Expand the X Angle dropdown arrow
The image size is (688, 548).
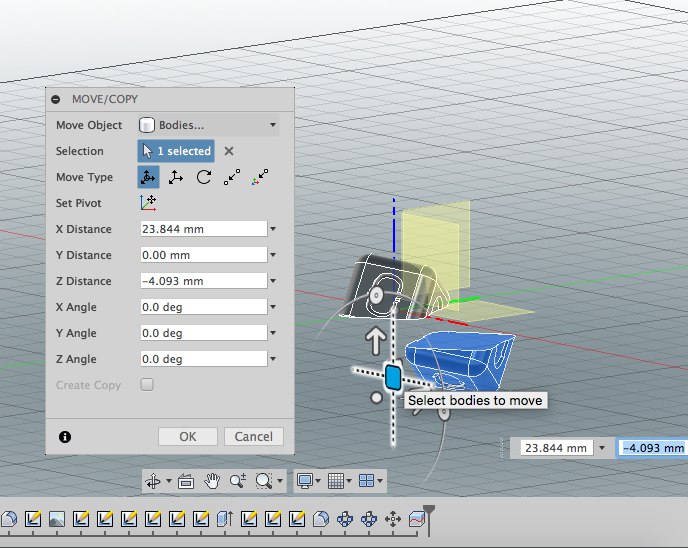[273, 307]
